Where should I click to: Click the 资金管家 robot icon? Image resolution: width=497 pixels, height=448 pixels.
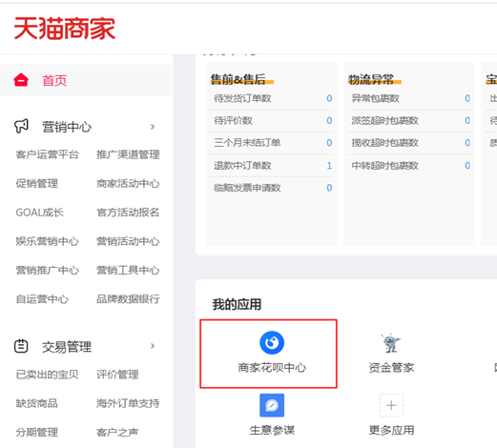pos(391,343)
